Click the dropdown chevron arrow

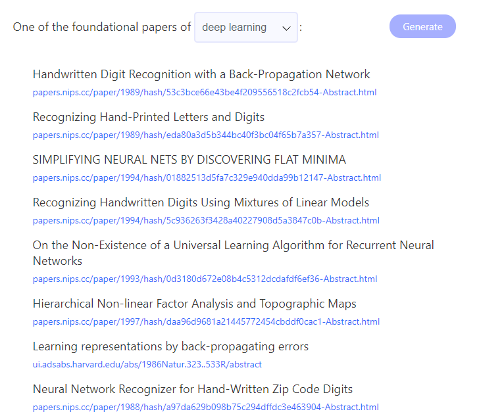[286, 28]
